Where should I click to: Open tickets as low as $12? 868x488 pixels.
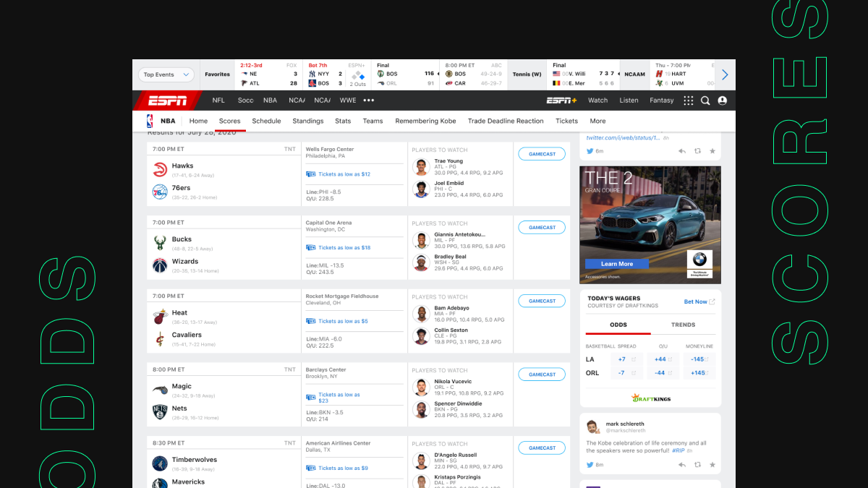[x=339, y=174]
